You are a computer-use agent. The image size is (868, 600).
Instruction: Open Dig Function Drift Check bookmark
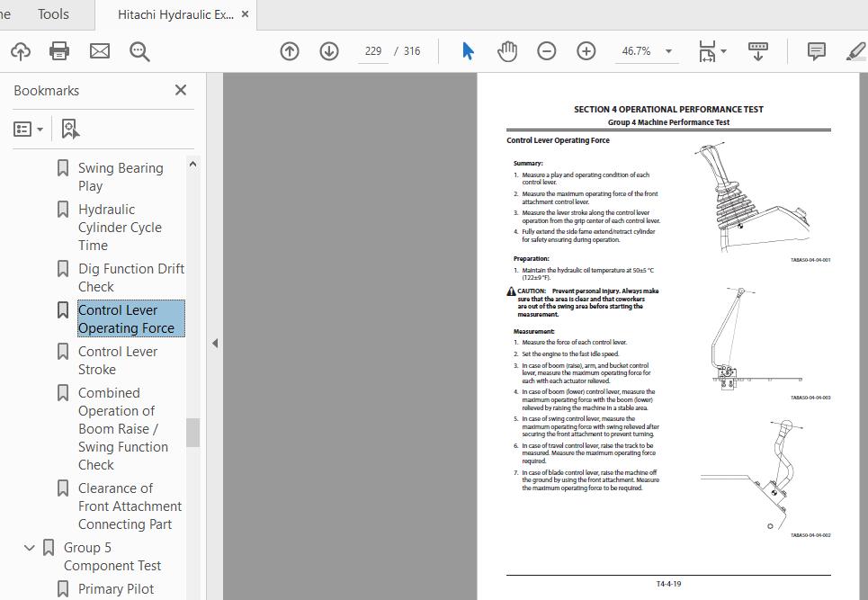click(x=131, y=278)
